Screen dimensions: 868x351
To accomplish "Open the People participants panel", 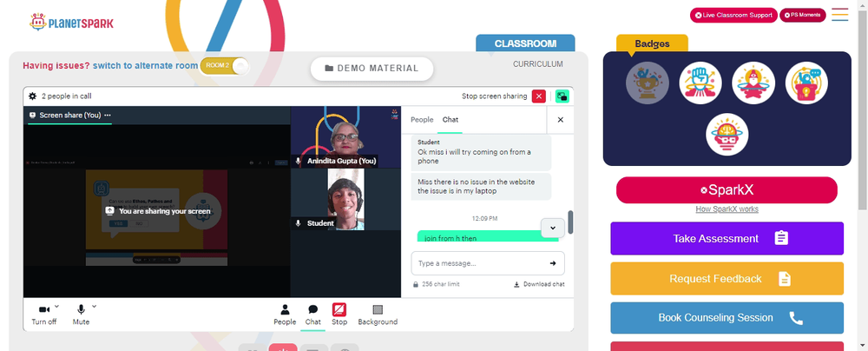I will click(x=285, y=315).
